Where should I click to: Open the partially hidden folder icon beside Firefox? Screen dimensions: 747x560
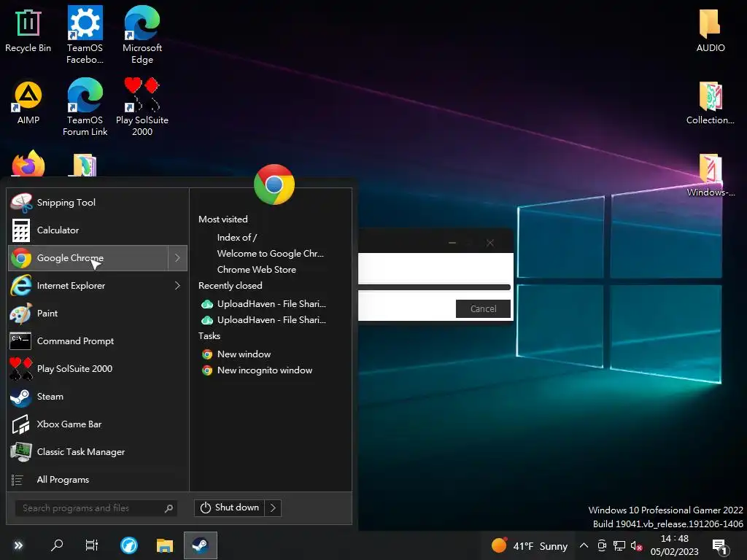85,165
